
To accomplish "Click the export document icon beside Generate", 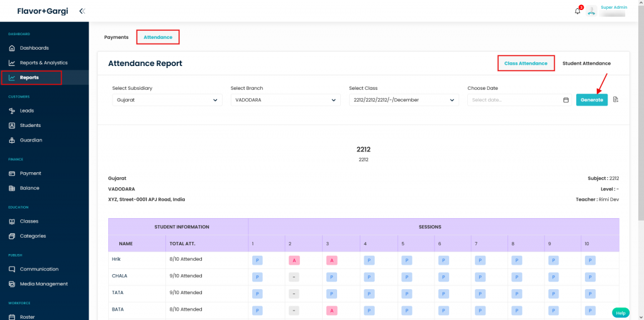I will tap(616, 99).
